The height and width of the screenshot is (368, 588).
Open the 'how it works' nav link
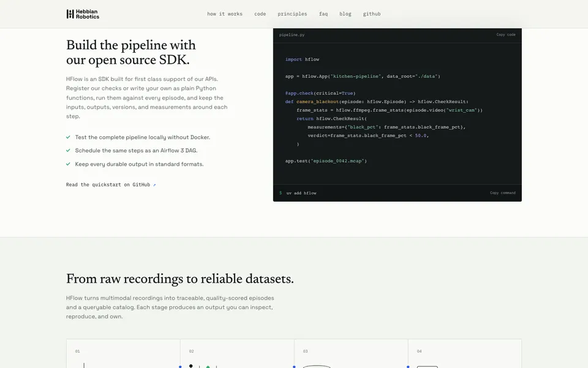[225, 14]
